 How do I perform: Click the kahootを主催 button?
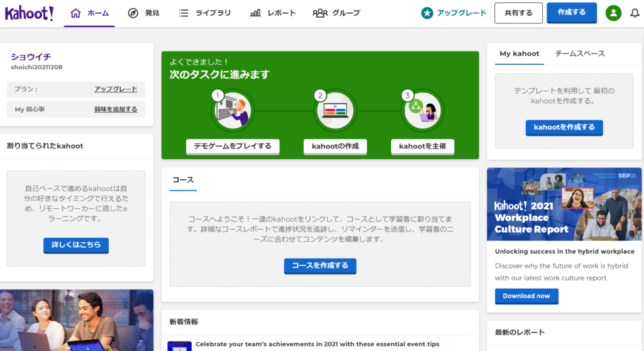423,147
